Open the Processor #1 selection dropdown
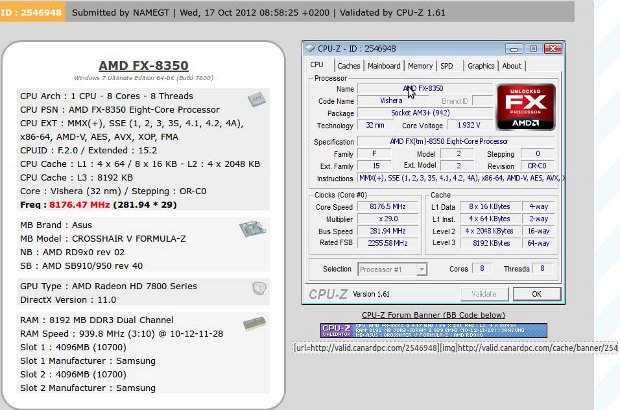The width and height of the screenshot is (620, 410). pyautogui.click(x=392, y=269)
